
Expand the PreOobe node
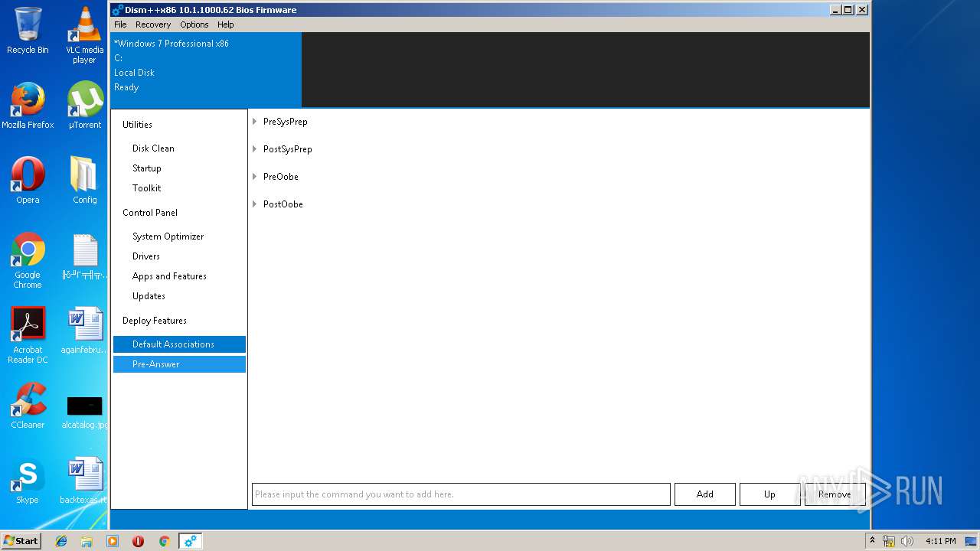255,177
